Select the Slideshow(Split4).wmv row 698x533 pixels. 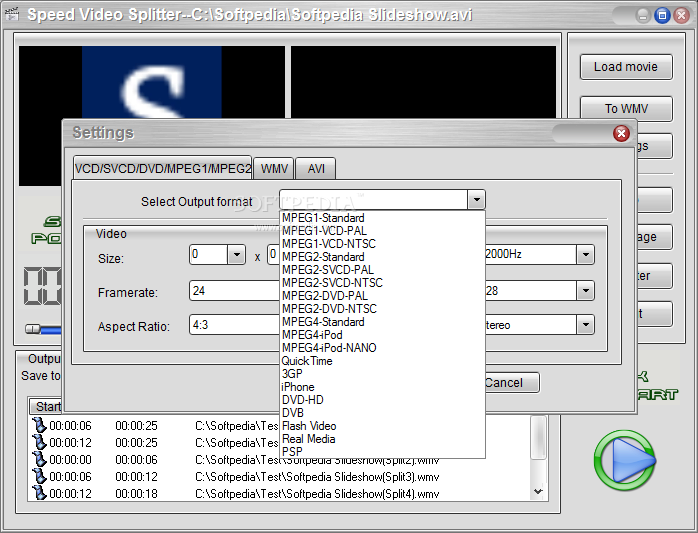(279, 494)
